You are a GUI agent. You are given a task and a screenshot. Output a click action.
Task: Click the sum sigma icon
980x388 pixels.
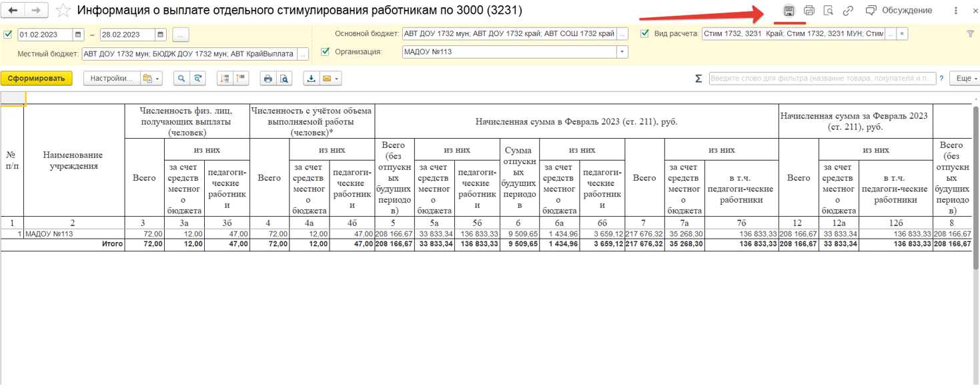pos(698,79)
